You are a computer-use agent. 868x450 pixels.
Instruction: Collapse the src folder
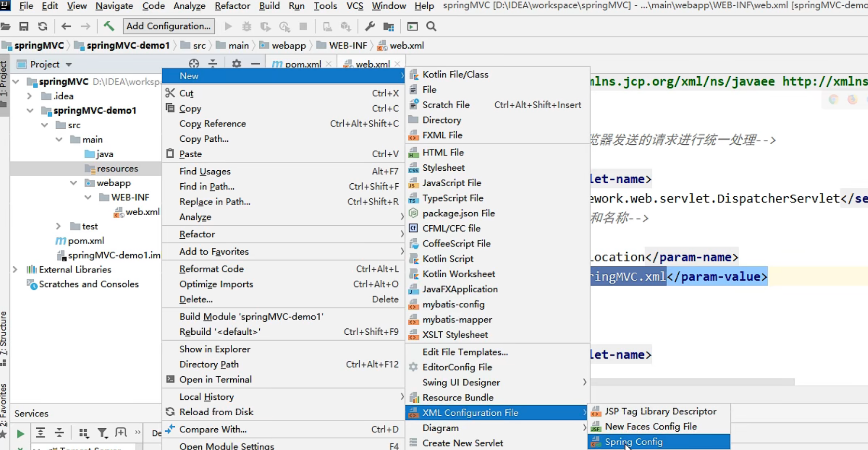44,125
